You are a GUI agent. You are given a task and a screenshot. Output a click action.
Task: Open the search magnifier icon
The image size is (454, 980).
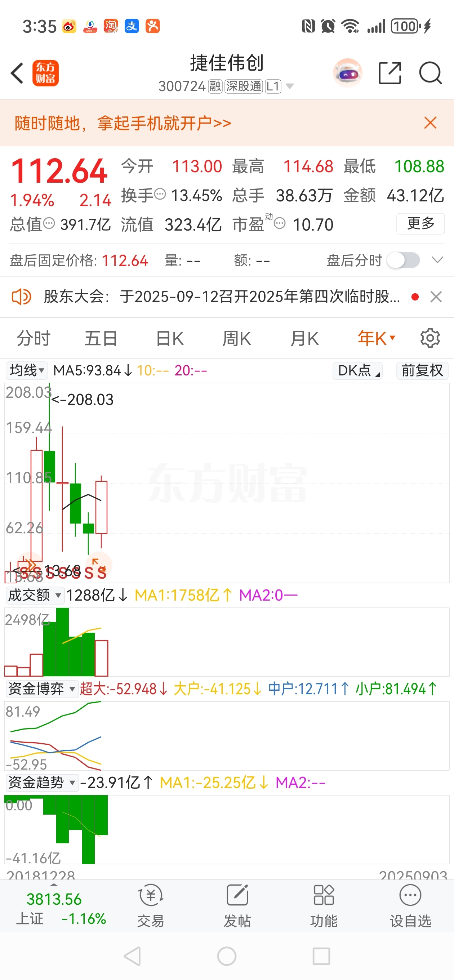click(x=431, y=73)
